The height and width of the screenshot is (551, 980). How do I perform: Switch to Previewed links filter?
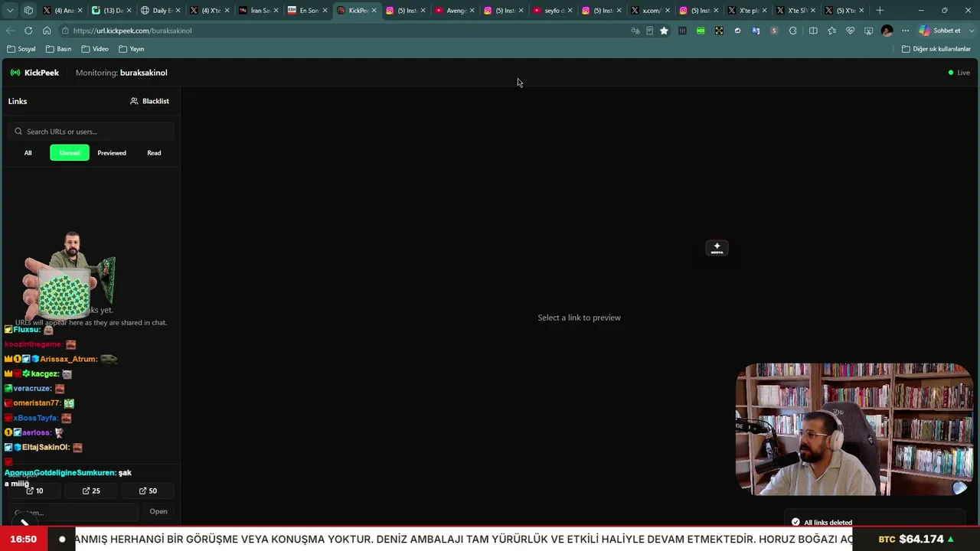112,153
